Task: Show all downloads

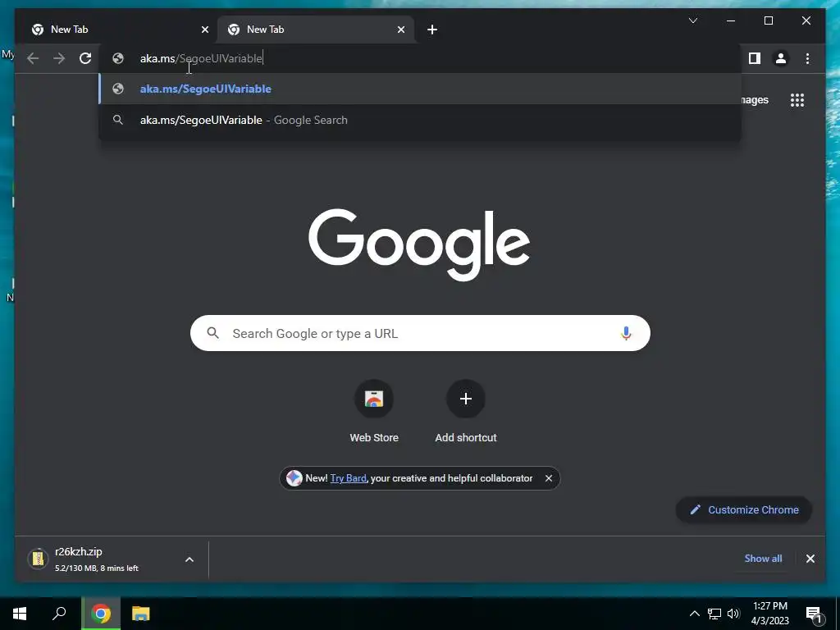Action: (x=763, y=559)
